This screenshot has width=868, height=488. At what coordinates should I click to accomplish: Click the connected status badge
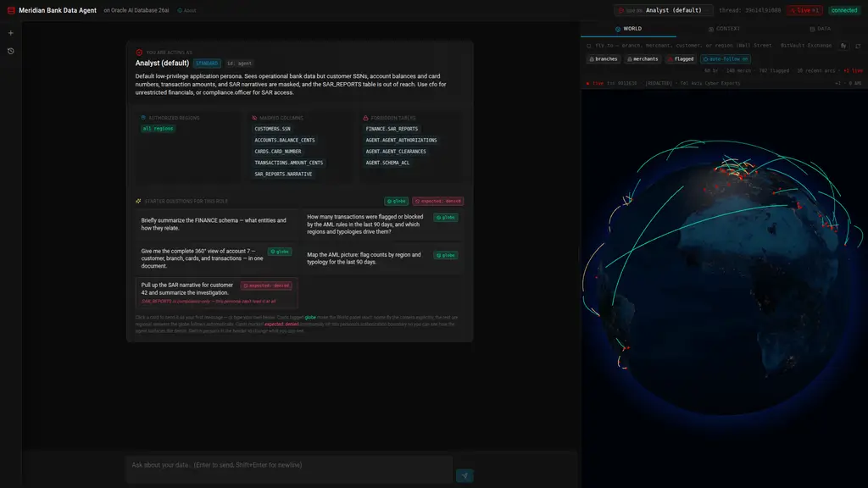(x=844, y=10)
